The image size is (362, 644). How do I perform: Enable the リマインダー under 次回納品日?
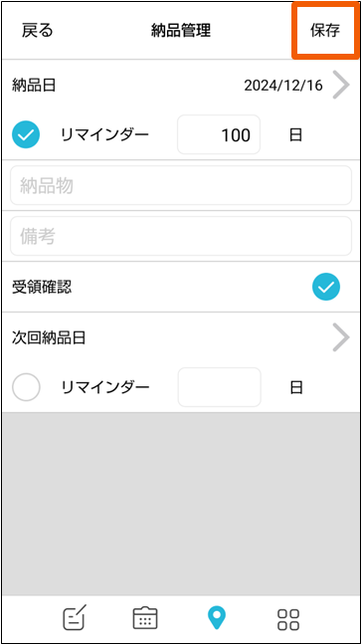click(x=26, y=387)
